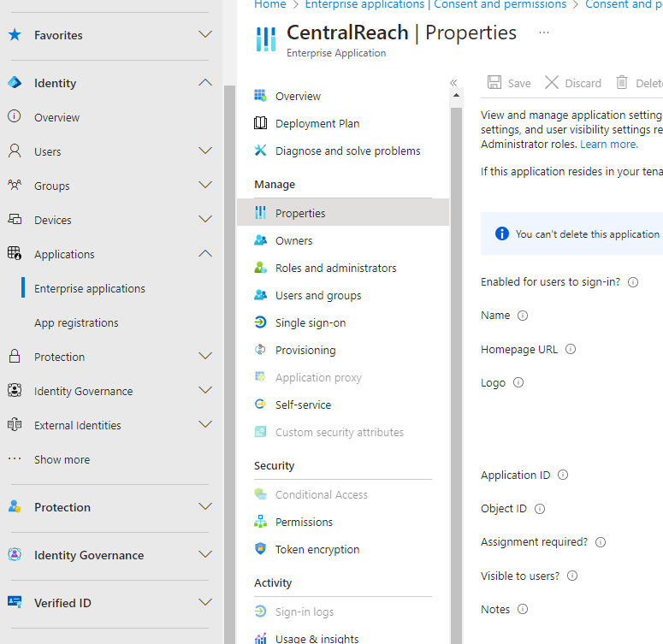The width and height of the screenshot is (663, 644).
Task: Click the Users person icon in sidebar
Action: click(15, 151)
